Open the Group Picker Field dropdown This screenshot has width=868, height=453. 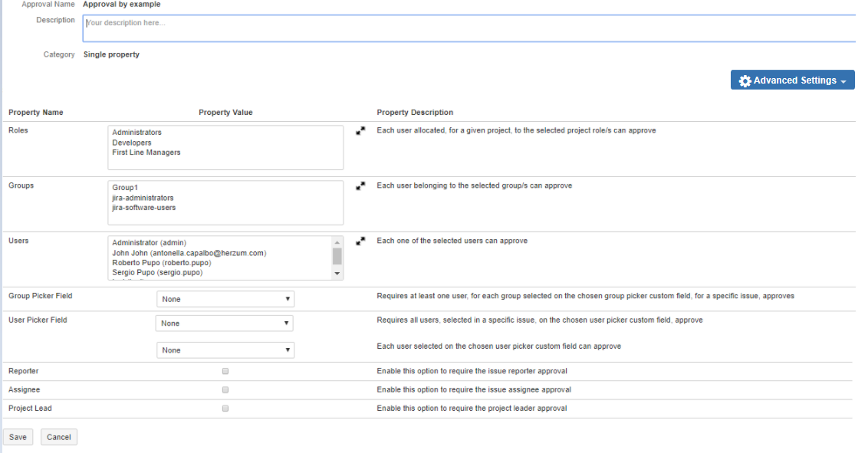pyautogui.click(x=225, y=299)
